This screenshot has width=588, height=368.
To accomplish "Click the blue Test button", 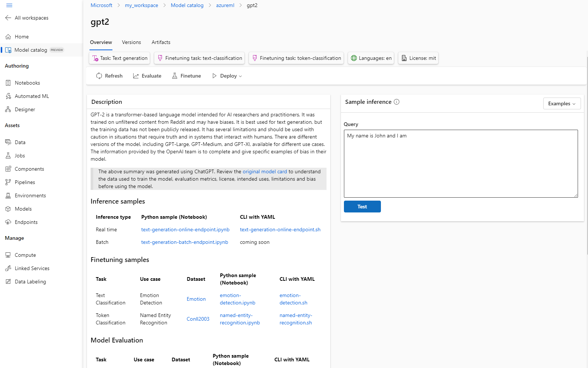I will [362, 207].
